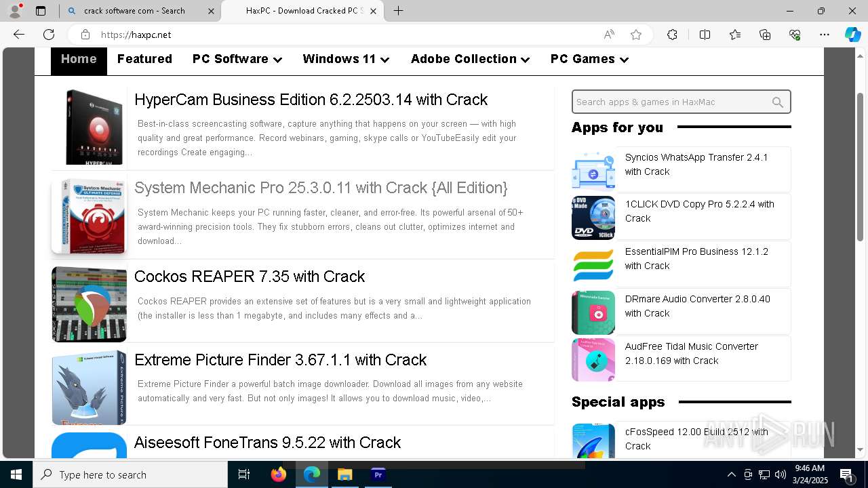Open the taskbar clock and date
868x488 pixels.
click(x=810, y=474)
